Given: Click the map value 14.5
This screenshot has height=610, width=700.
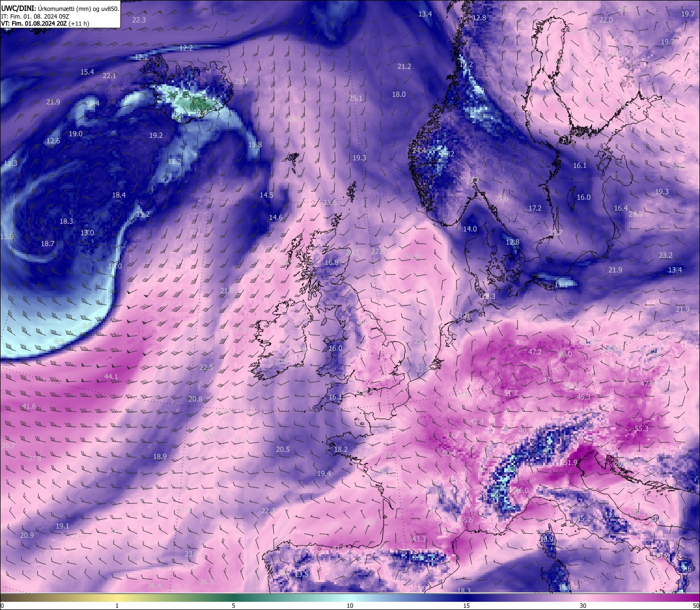Looking at the screenshot, I should 266,195.
